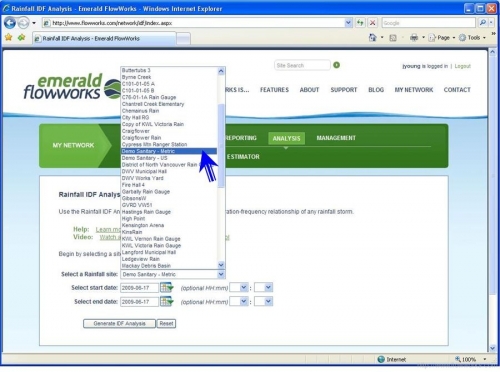The image size is (500, 372).
Task: Select Demo Sanitary - Metric in list
Action: (x=169, y=151)
